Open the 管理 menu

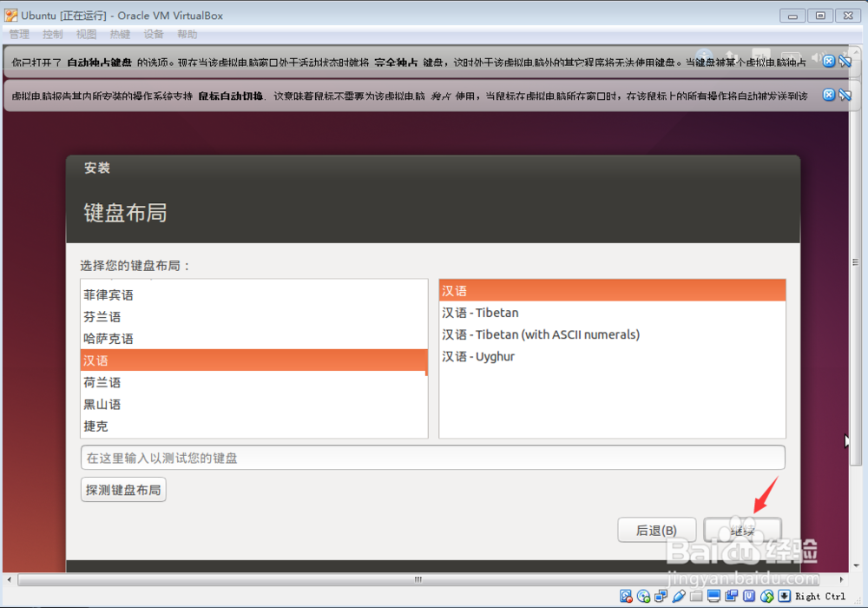[x=19, y=34]
